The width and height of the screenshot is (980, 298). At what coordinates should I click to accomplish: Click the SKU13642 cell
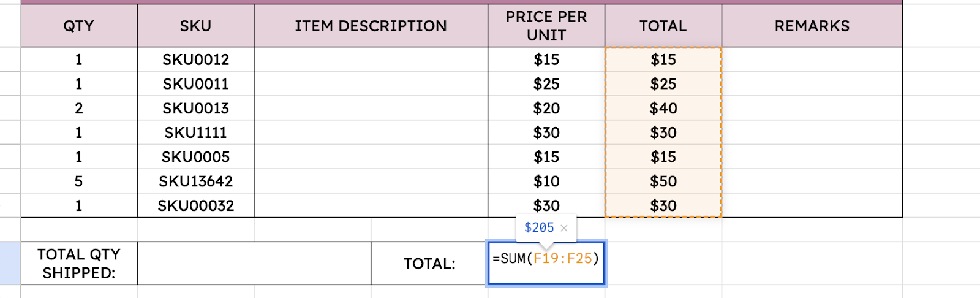pos(195,181)
